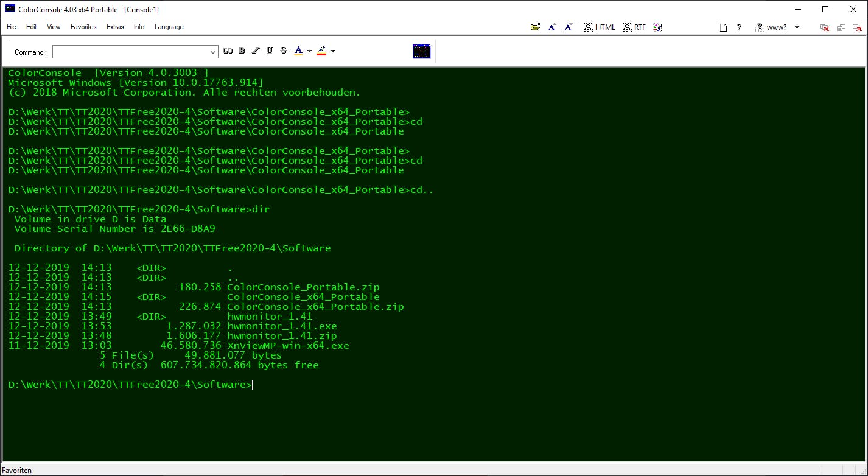The height and width of the screenshot is (476, 868).
Task: Open the color palette settings icon
Action: coord(657,27)
